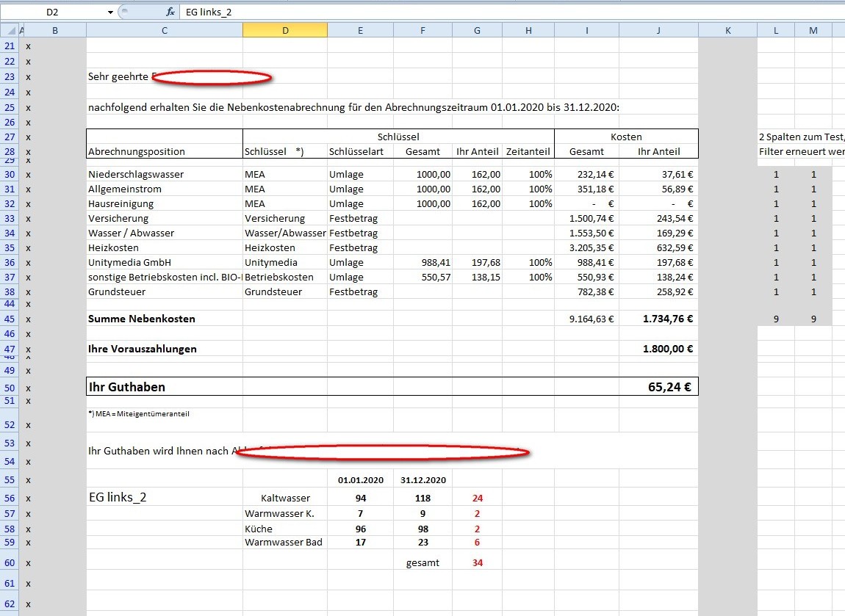The image size is (845, 616).
Task: Click the Zeitanteil header cell
Action: [528, 152]
